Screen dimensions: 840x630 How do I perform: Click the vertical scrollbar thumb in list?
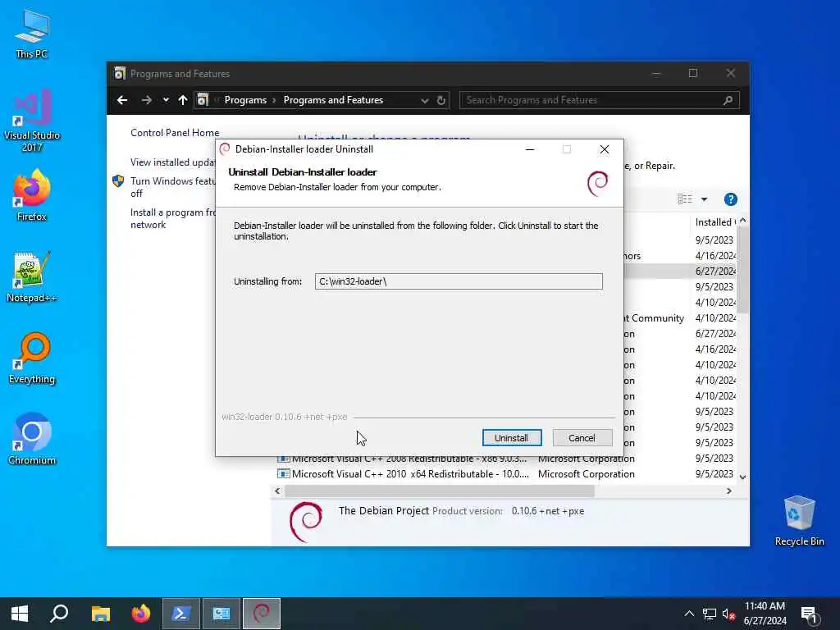click(x=742, y=269)
